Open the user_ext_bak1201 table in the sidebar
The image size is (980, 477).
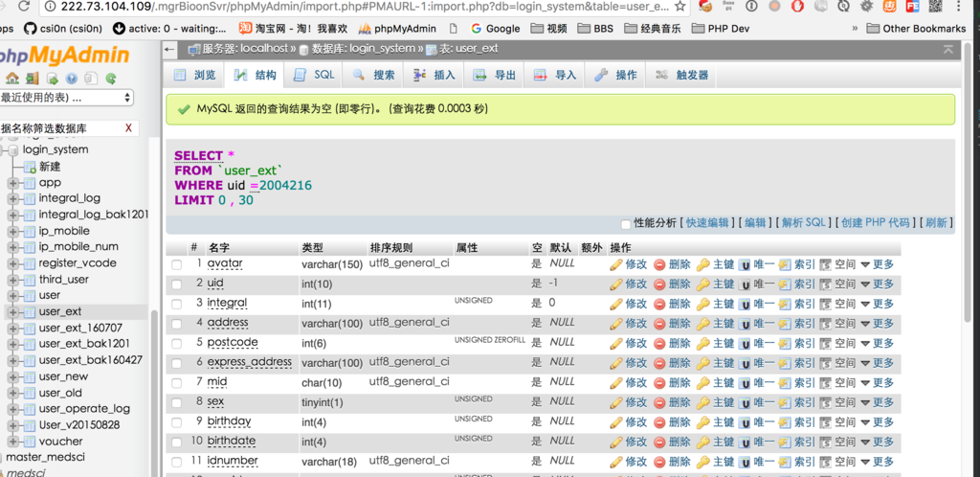pos(84,344)
